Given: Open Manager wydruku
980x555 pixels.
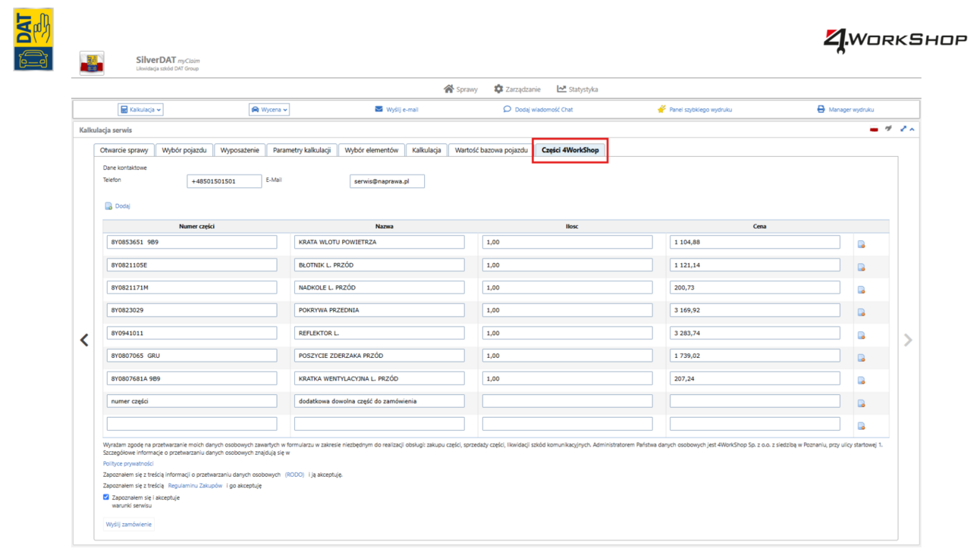Looking at the screenshot, I should (845, 109).
